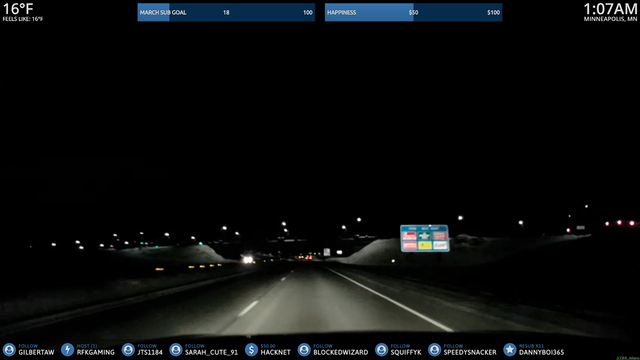Click the oncoming car headlights in video
640x360 pixels.
coord(248,260)
